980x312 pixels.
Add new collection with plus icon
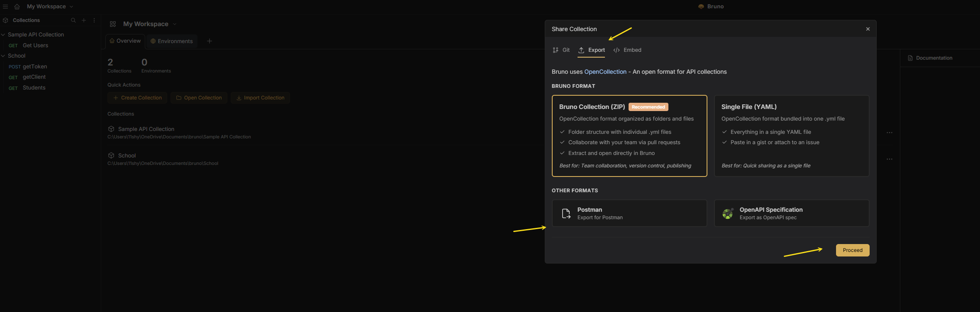(84, 20)
